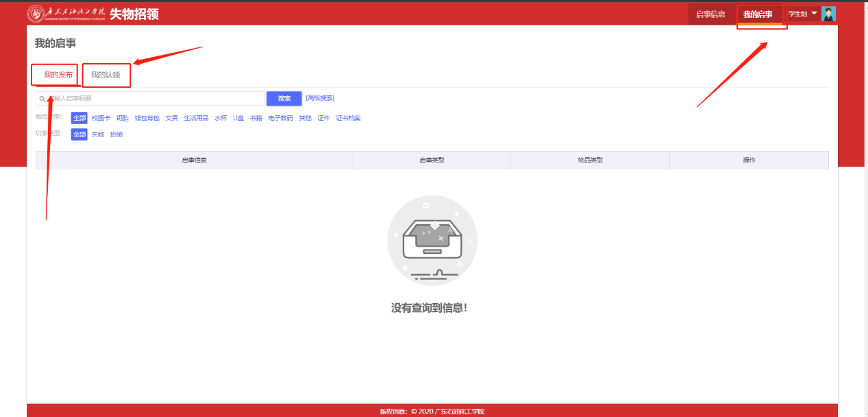Screen dimensions: 868x417
Task: Filter item type by U盘
Action: tap(238, 118)
